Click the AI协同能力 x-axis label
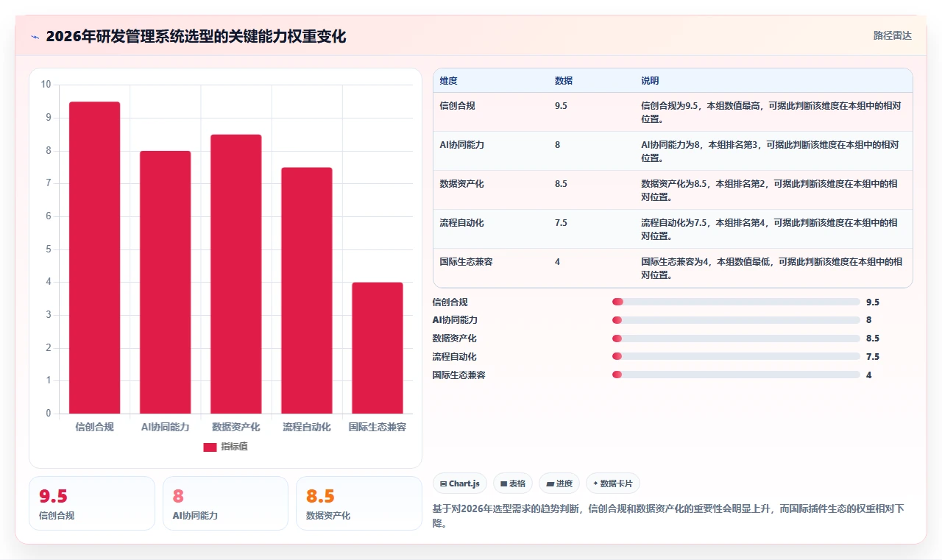The width and height of the screenshot is (942, 560). pyautogui.click(x=165, y=427)
